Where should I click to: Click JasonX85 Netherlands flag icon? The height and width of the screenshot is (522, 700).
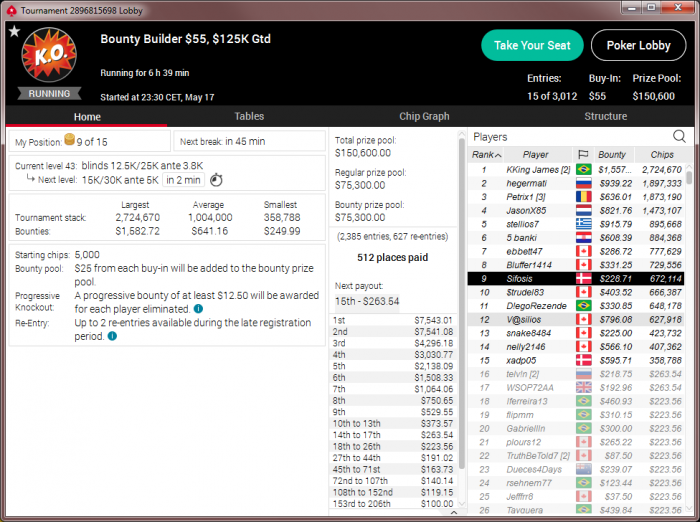click(x=583, y=210)
